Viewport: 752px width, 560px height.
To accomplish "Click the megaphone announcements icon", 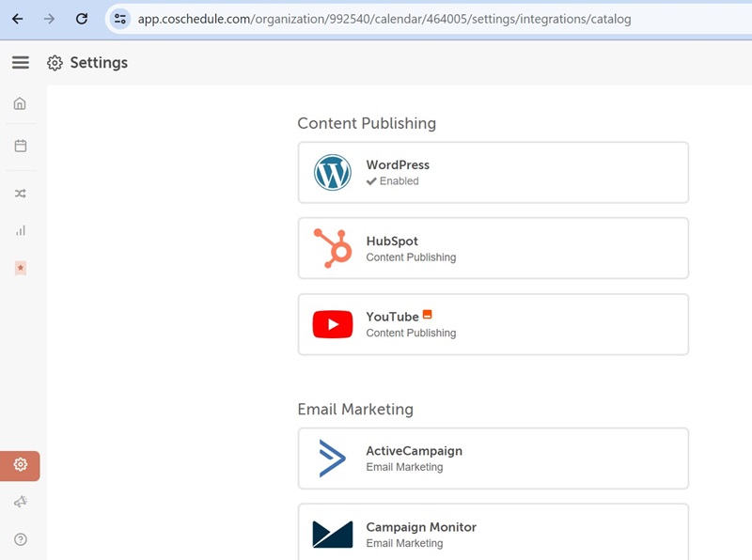I will tap(20, 503).
